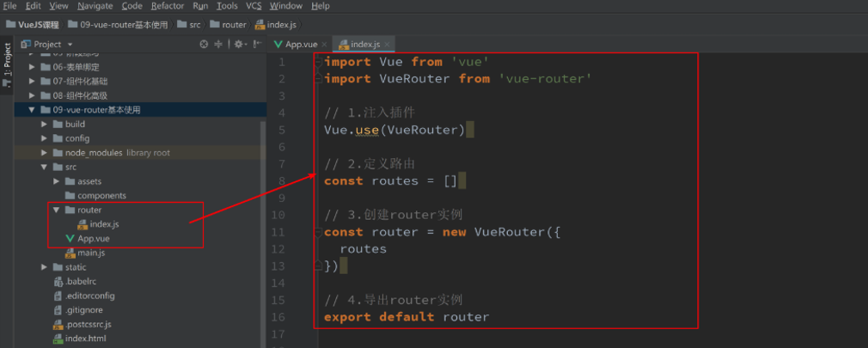Click 'const routes = []' code line

click(x=391, y=181)
